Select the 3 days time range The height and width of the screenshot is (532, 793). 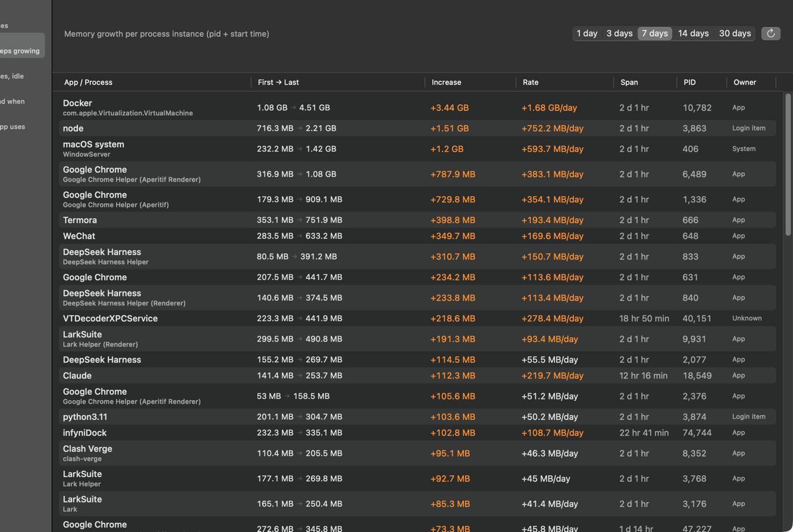(x=619, y=33)
